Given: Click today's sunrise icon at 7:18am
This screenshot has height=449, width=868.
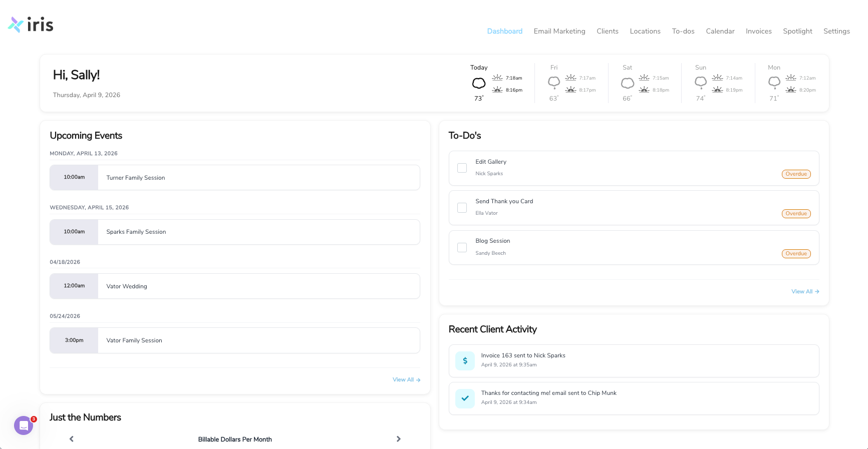Looking at the screenshot, I should 497,78.
